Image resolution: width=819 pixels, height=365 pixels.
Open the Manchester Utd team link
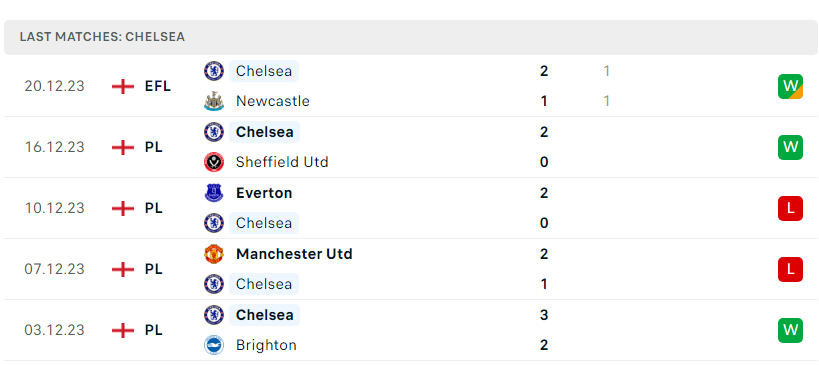pos(294,254)
